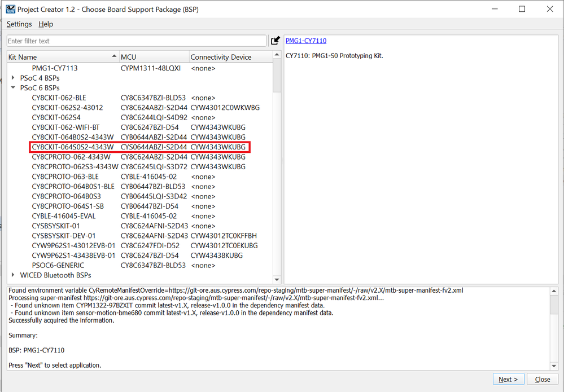Image resolution: width=564 pixels, height=392 pixels.
Task: Click MCU cell CY8C6244LQI-S4D92
Action: point(154,117)
